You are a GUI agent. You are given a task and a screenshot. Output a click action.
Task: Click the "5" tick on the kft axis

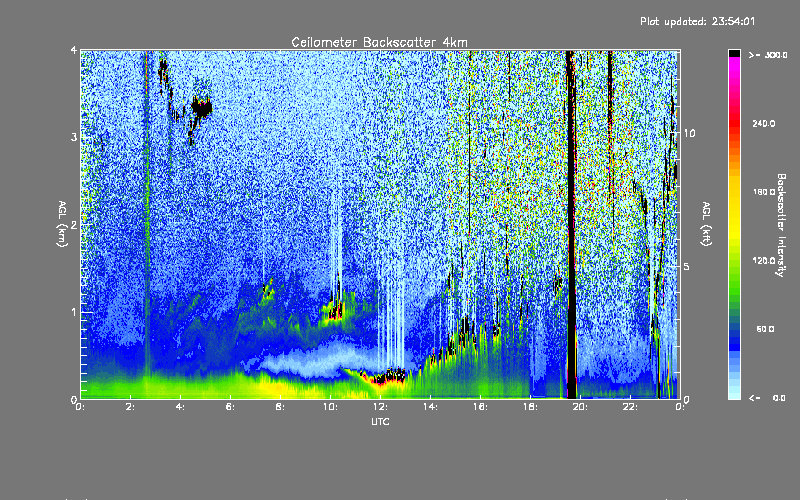(x=686, y=266)
